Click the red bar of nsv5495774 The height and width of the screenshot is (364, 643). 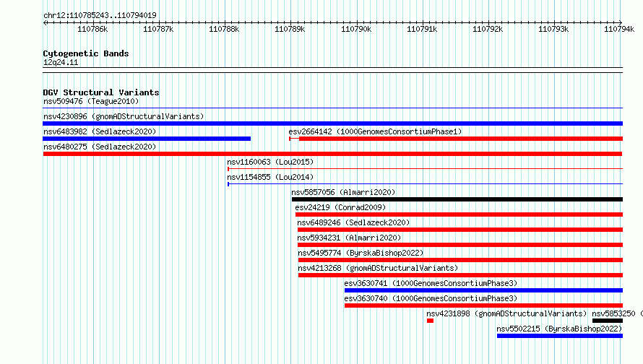[x=460, y=260]
